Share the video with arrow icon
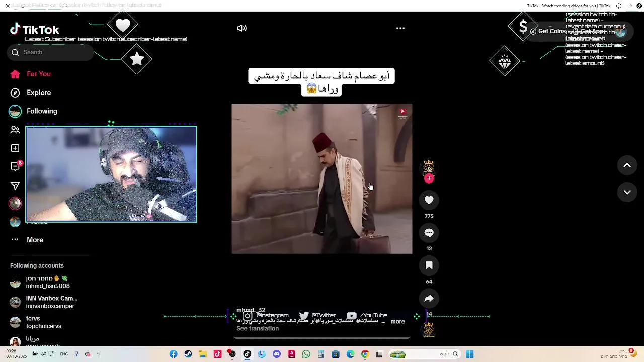644x362 pixels. tap(429, 299)
